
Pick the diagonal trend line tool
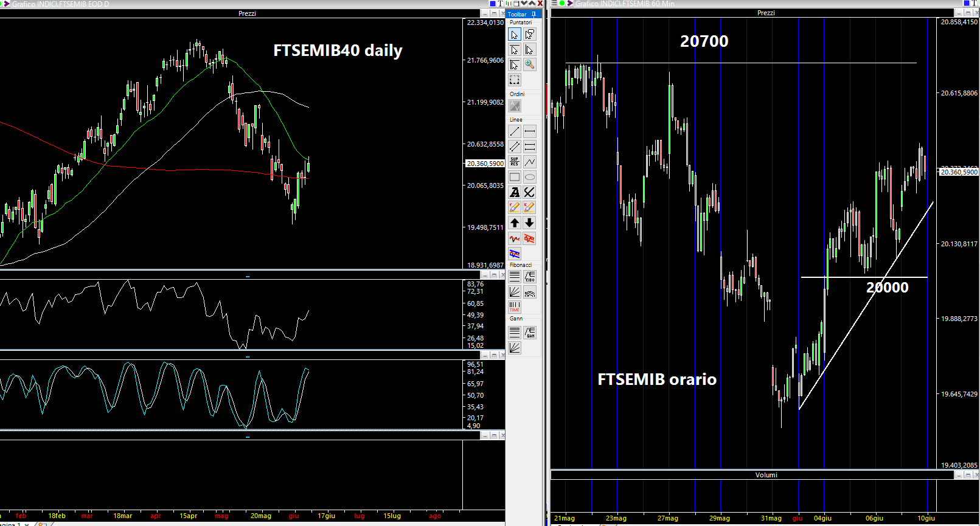coord(515,131)
